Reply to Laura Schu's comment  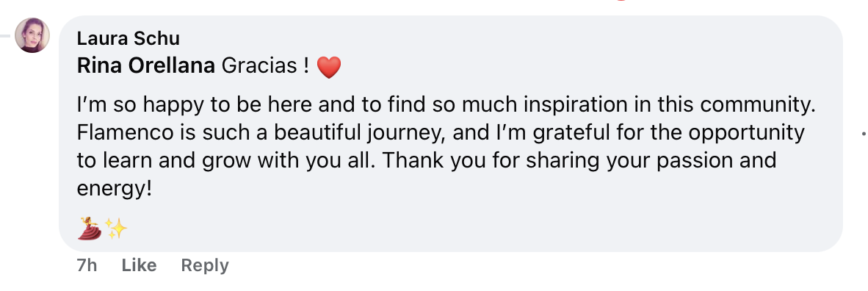click(205, 265)
